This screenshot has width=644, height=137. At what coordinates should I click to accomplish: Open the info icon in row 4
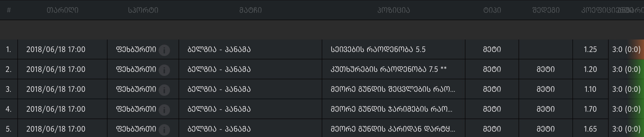pos(164,110)
